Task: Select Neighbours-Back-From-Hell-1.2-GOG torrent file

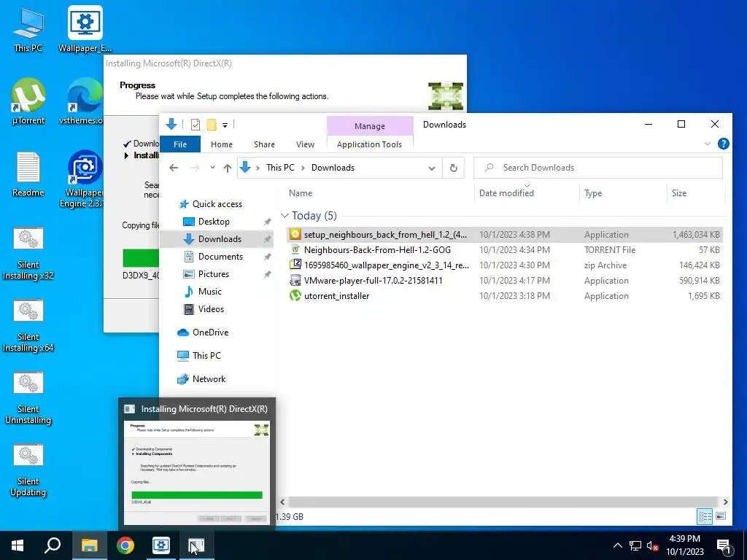Action: tap(505, 249)
